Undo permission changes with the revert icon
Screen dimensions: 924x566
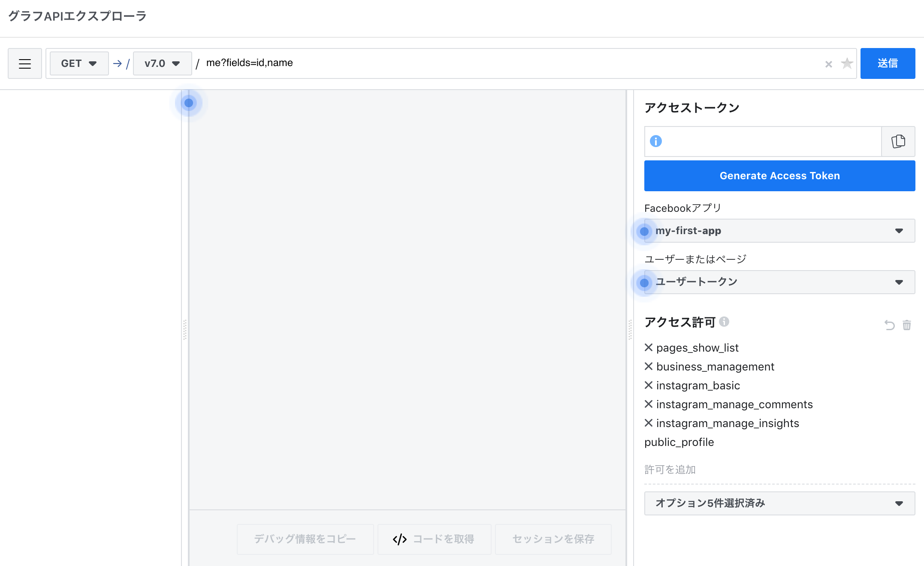click(888, 325)
